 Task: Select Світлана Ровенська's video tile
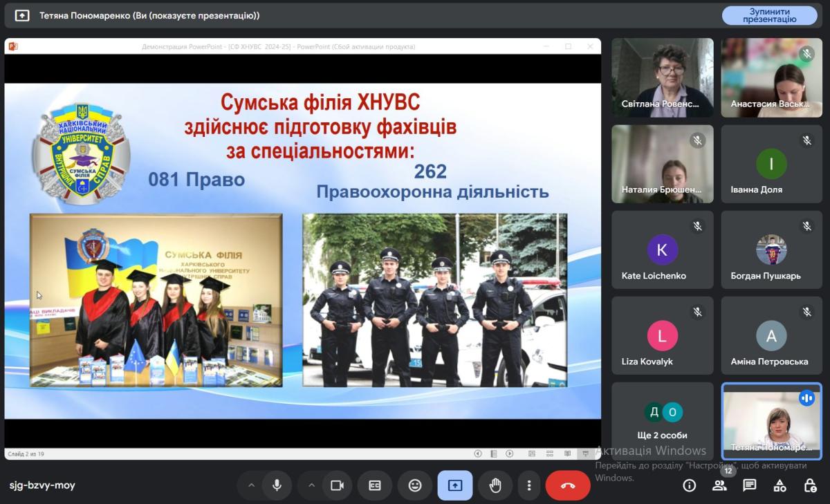click(x=662, y=77)
